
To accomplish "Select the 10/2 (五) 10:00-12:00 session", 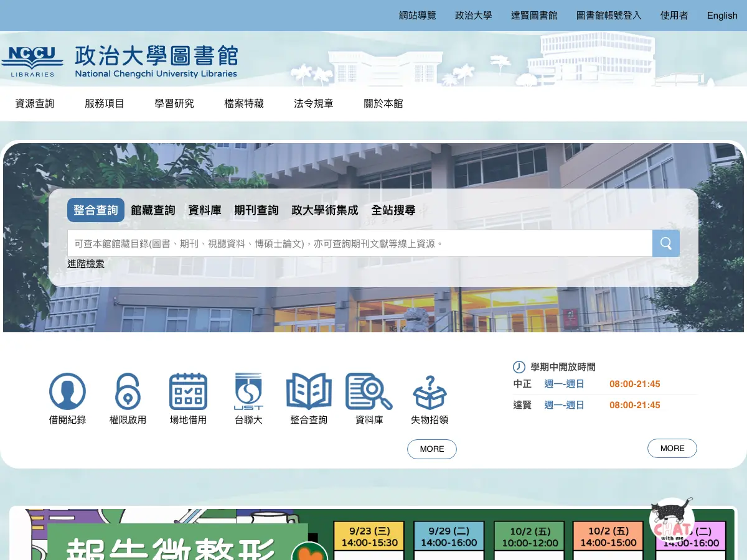I will pyautogui.click(x=529, y=537).
